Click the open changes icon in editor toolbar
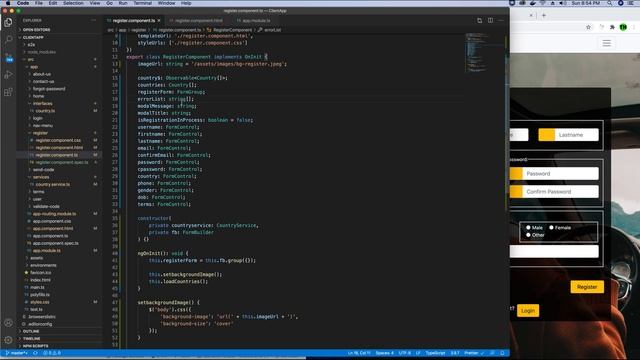 (x=480, y=20)
